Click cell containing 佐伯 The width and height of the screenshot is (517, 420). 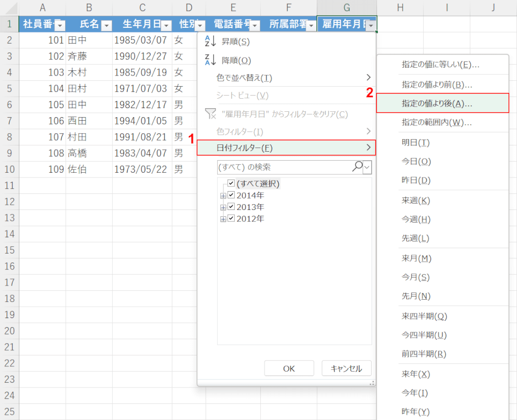click(89, 169)
